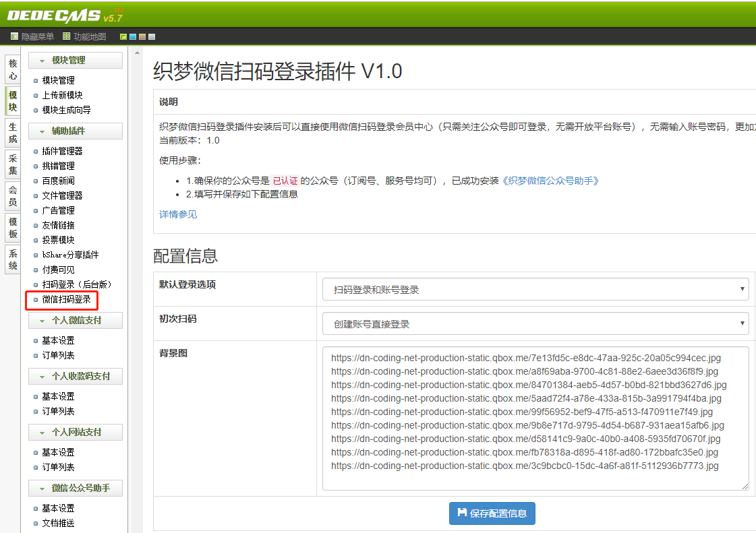Click the background URL ending 20a05c994cec.jpg
This screenshot has width=756, height=533.
tap(526, 358)
